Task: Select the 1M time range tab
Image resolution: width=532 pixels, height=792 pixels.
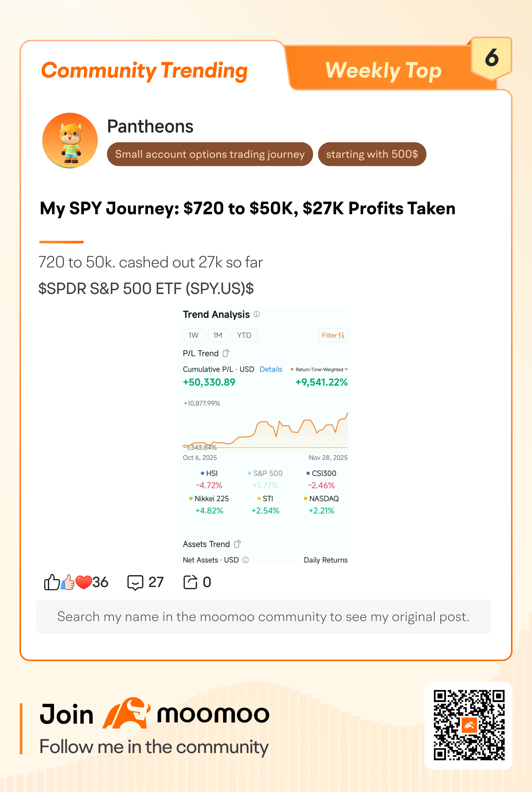Action: (218, 335)
